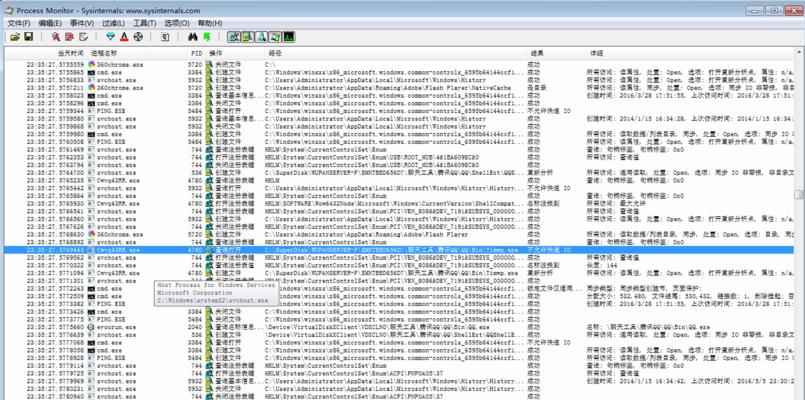Click the PID column header

pos(197,53)
